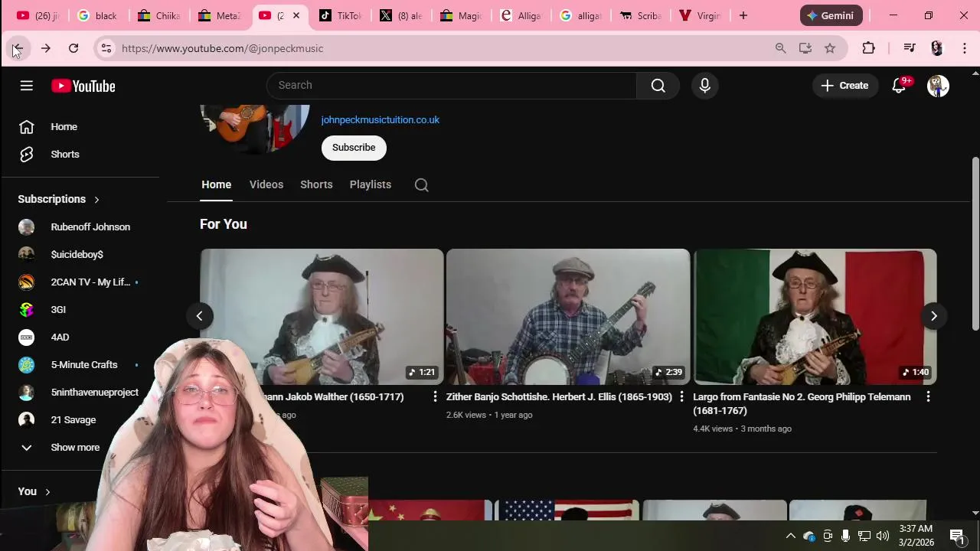The height and width of the screenshot is (551, 980).
Task: Click the zoom magnifier icon in address bar
Action: point(780,48)
